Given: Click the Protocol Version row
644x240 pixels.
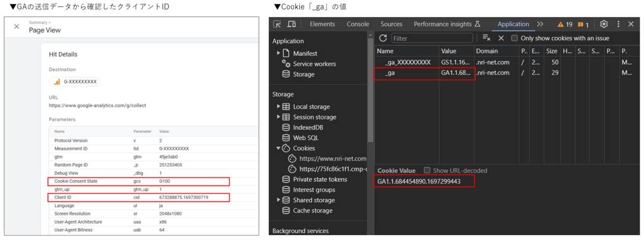Looking at the screenshot, I should (153, 140).
